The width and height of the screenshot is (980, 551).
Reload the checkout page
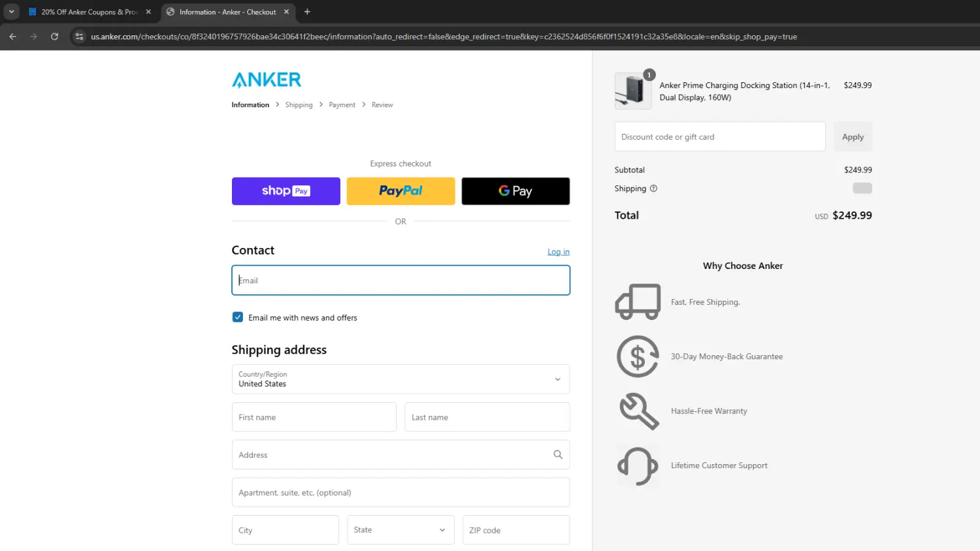pyautogui.click(x=55, y=37)
